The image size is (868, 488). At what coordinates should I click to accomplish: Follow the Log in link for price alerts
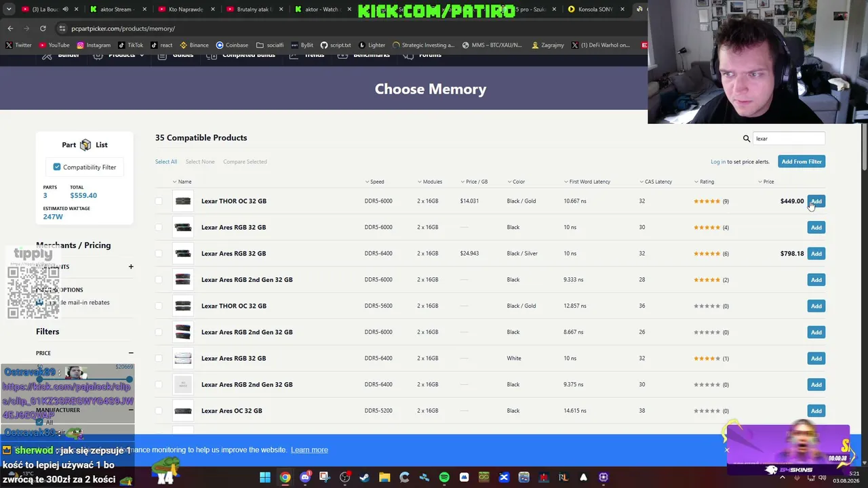(718, 162)
